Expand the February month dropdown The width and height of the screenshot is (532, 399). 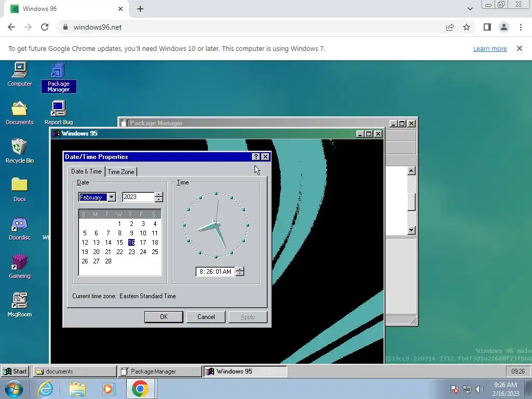coord(111,197)
